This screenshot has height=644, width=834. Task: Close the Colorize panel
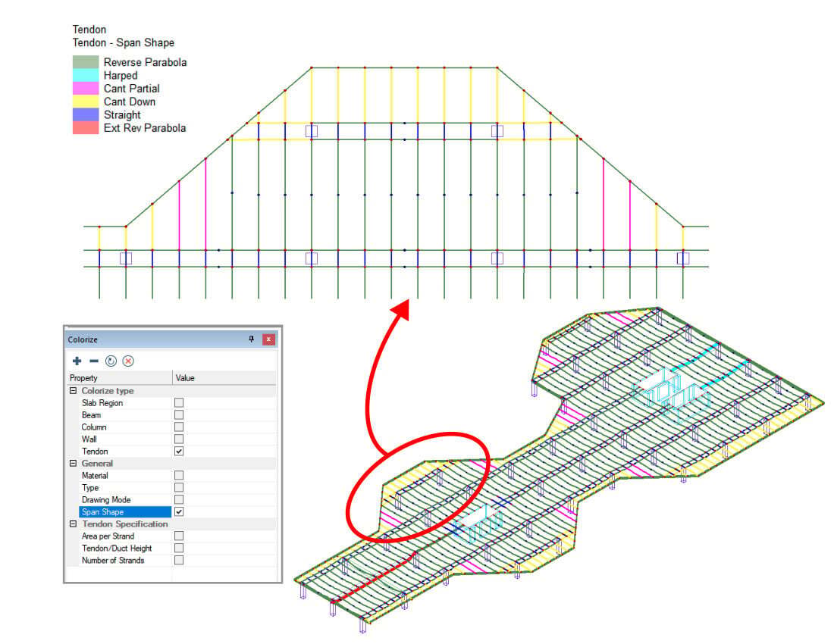tap(268, 340)
